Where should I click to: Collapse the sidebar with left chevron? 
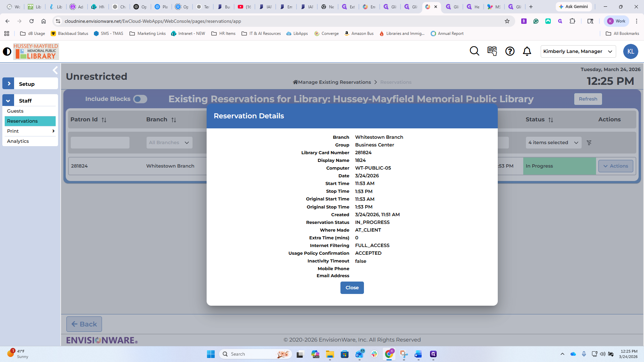point(55,70)
